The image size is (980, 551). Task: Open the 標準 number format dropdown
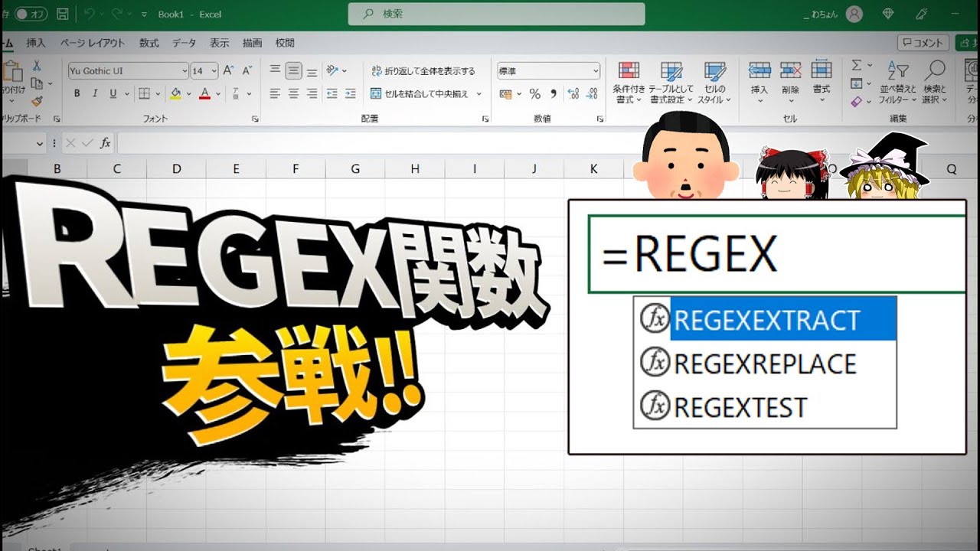pos(596,71)
